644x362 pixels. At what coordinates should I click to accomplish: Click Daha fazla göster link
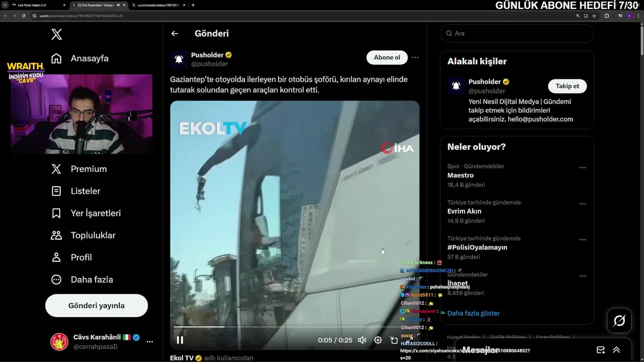click(473, 313)
